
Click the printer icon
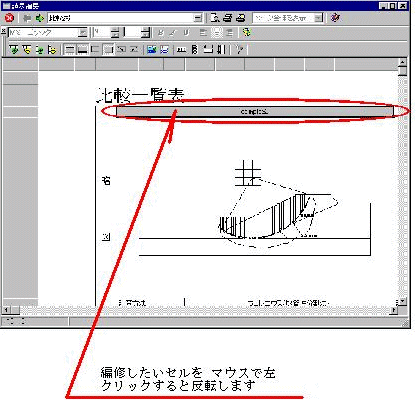click(x=228, y=18)
